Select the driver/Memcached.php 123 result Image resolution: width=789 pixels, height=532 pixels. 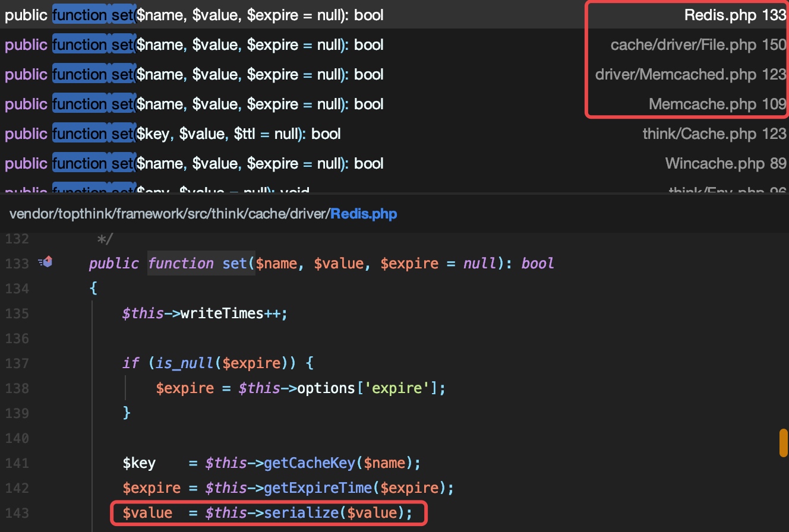394,74
